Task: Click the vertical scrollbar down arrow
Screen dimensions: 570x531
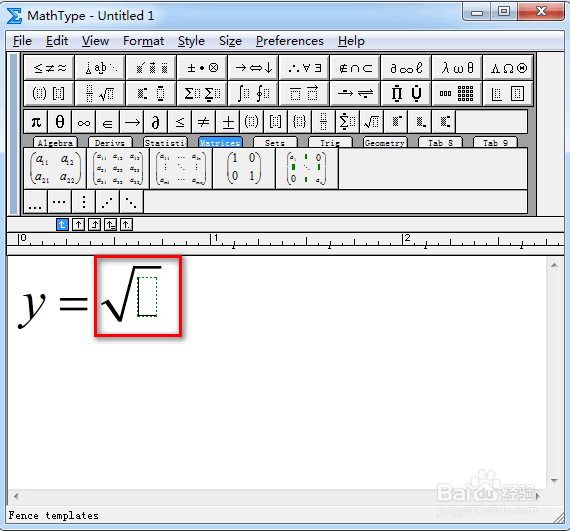Action: click(x=554, y=481)
